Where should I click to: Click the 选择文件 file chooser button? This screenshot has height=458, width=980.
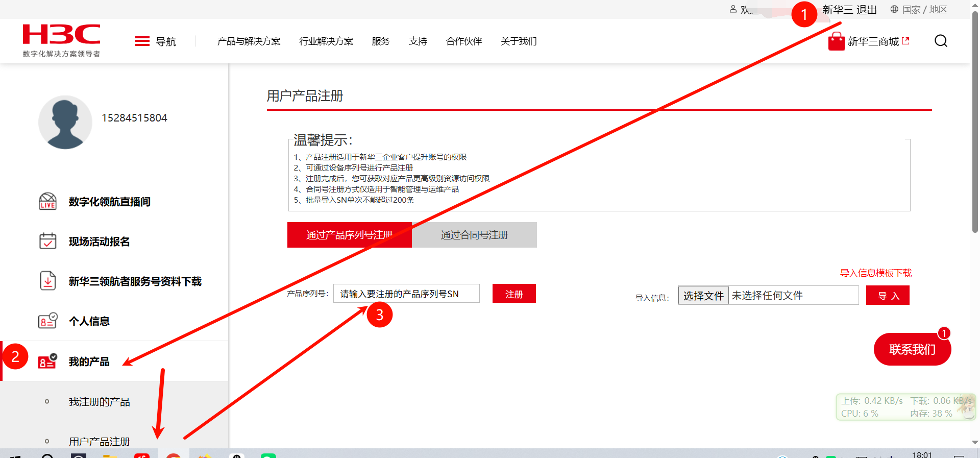point(703,296)
